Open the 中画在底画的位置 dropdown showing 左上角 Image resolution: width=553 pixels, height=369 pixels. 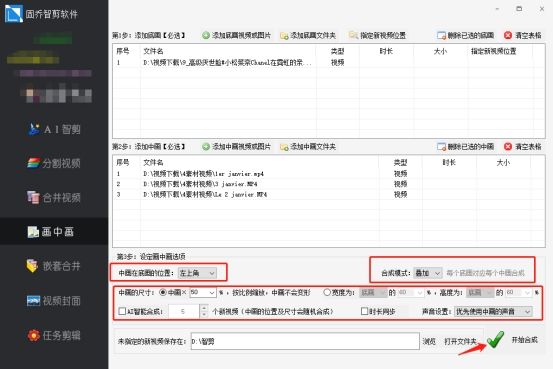[197, 273]
